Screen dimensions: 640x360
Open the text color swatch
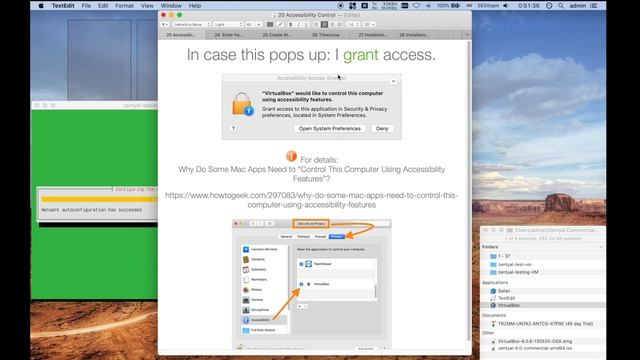[270, 24]
